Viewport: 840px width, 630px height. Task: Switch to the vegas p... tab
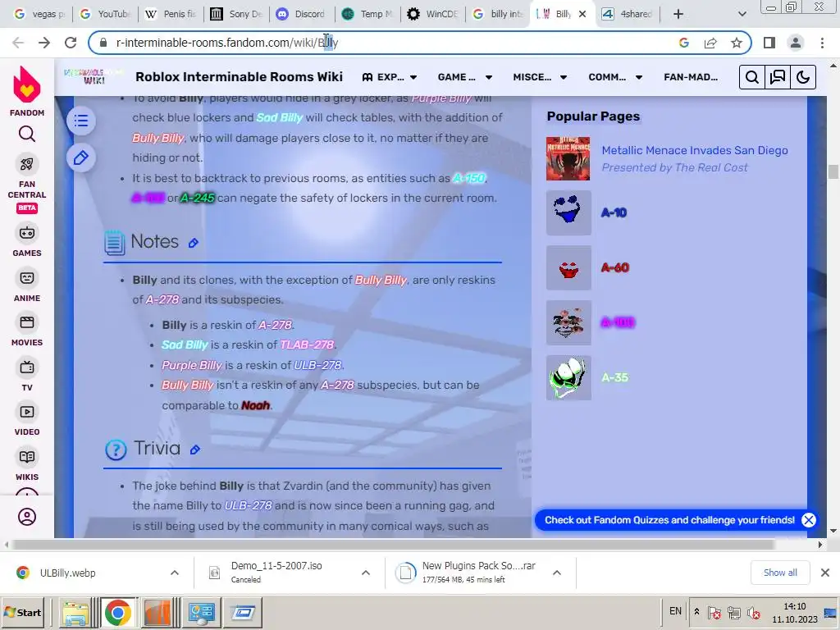coord(39,15)
